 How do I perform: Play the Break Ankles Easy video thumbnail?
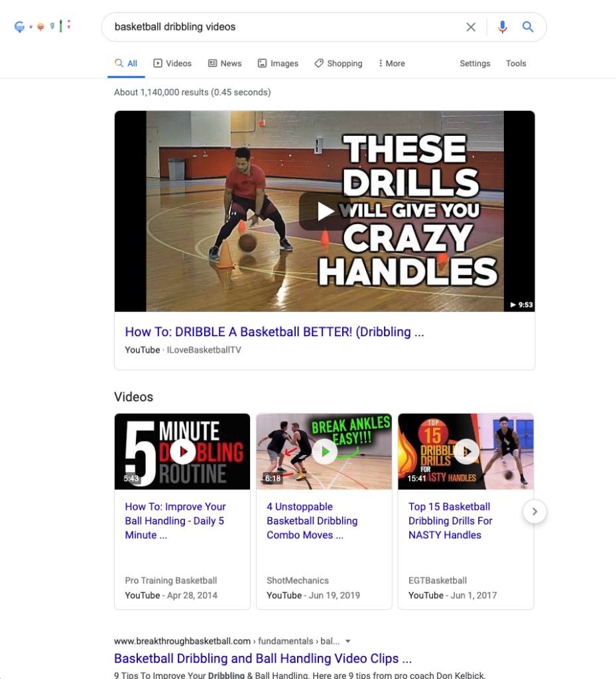[324, 452]
